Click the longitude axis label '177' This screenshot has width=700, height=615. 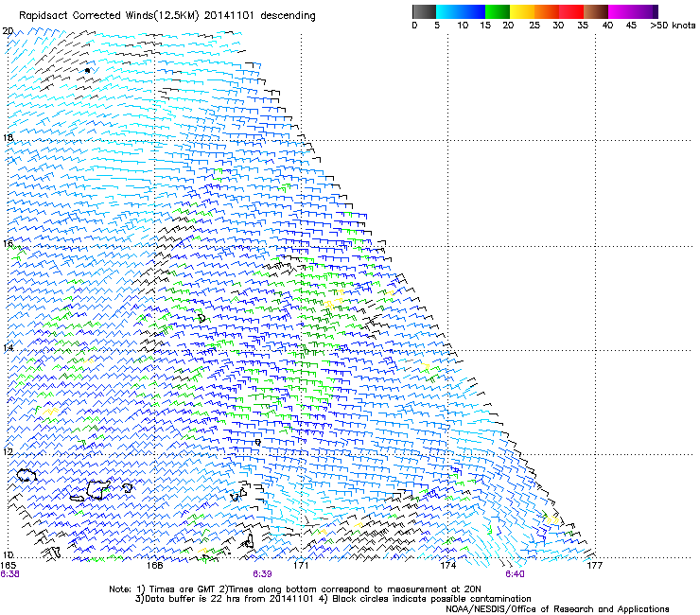click(x=594, y=566)
